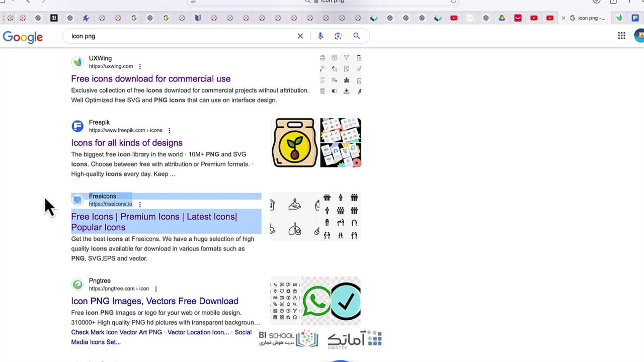Viewport: 644px width, 362px height.
Task: Click the UXWing site favicon
Action: 77,62
